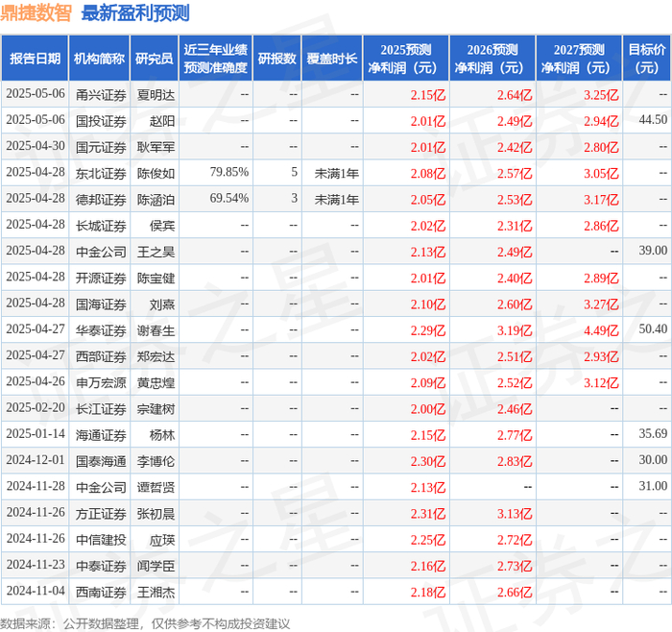Click the 鼎捷数智 title text
This screenshot has height=632, width=672.
(36, 12)
